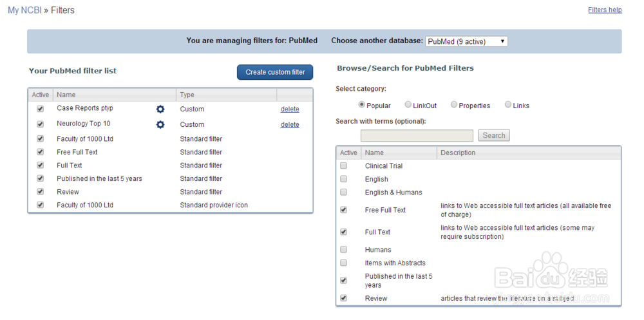Viewport: 644px width, 320px height.
Task: Open the Choose another database dropdown
Action: click(x=466, y=41)
